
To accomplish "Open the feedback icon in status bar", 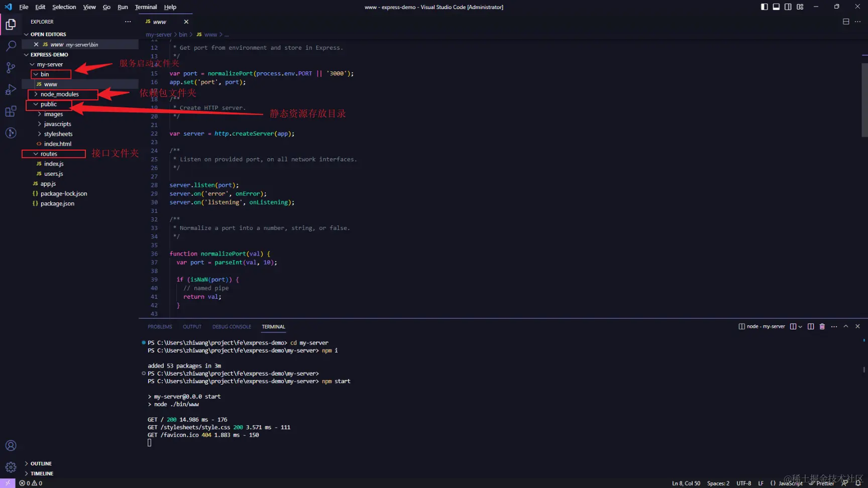I will click(845, 483).
